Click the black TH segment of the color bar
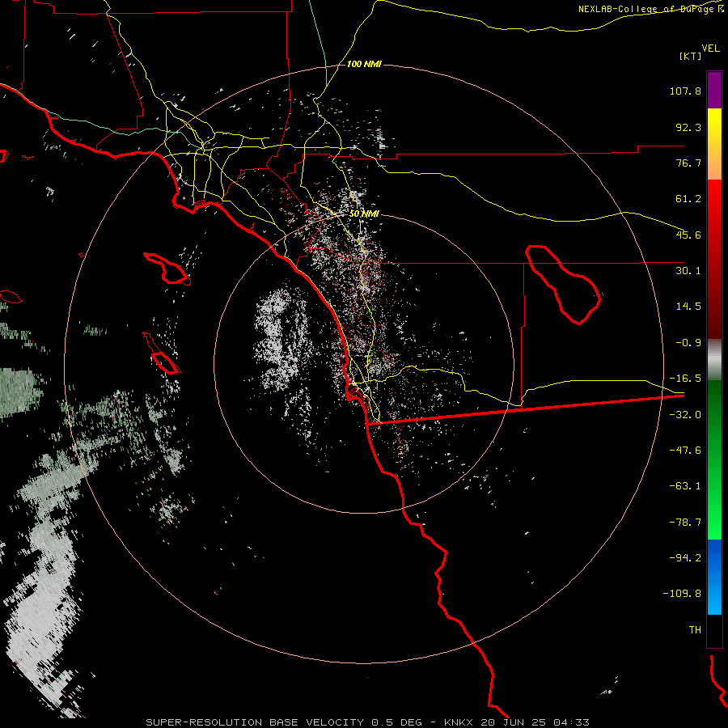The image size is (728, 728). click(714, 631)
